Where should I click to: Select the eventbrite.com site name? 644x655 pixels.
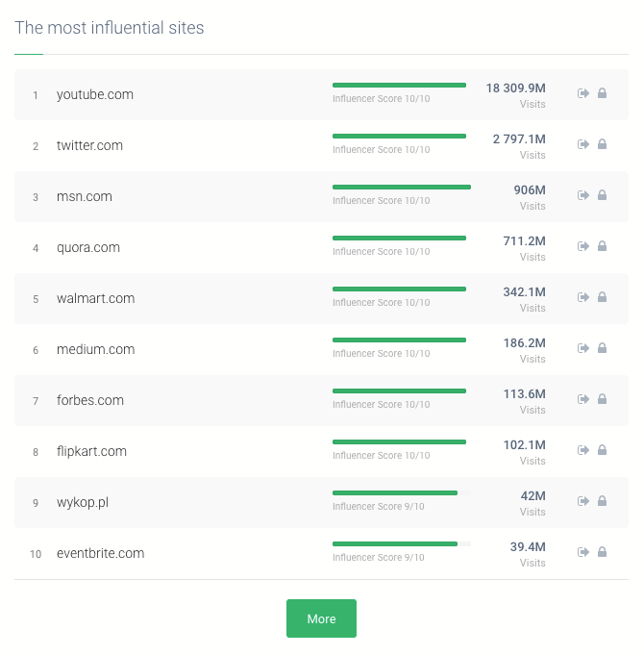click(101, 553)
